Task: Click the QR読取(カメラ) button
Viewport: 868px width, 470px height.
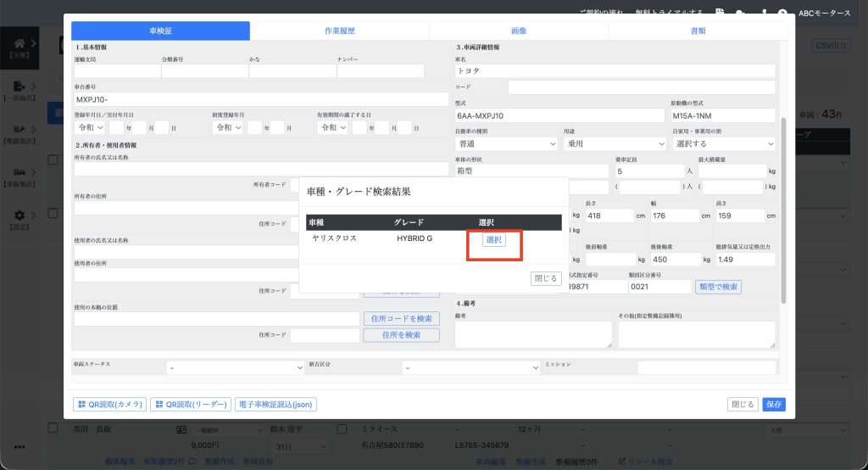Action: pos(109,405)
